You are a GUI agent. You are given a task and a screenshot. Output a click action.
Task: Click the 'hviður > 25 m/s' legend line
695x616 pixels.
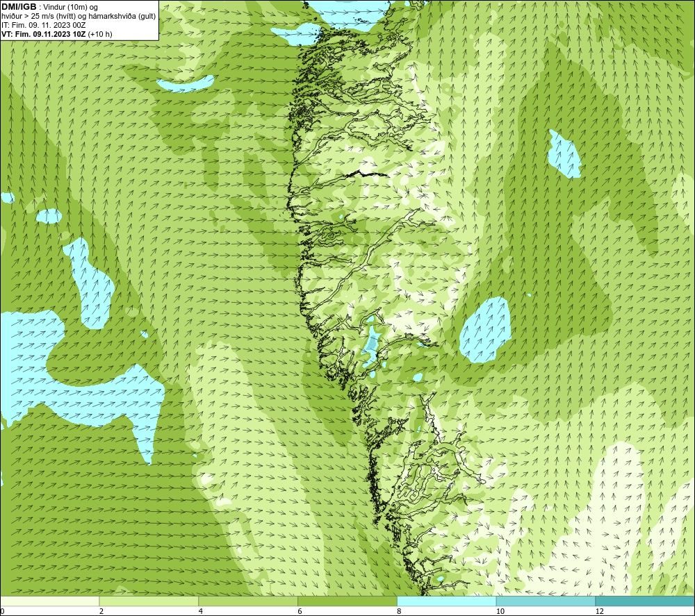tap(79, 17)
